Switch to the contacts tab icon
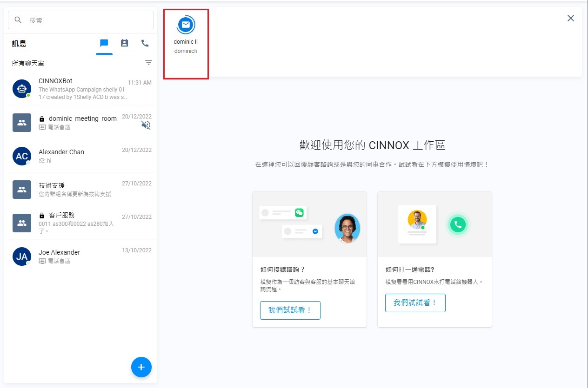Screen dimensions: 588x388 tap(124, 43)
